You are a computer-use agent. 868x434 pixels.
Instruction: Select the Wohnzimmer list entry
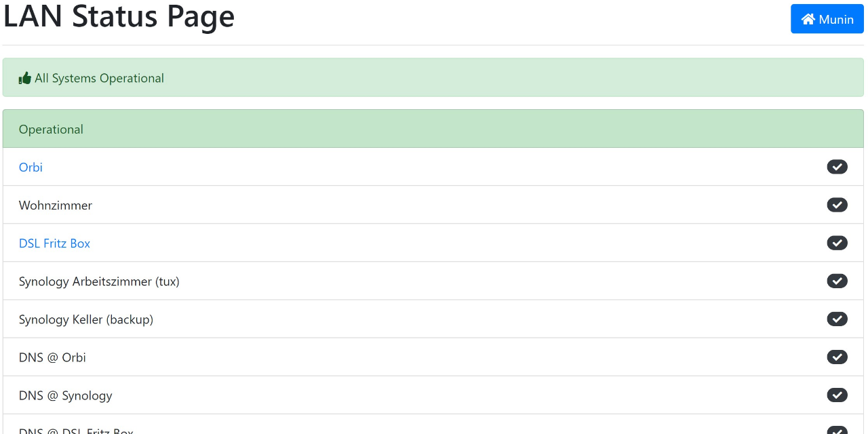[56, 205]
